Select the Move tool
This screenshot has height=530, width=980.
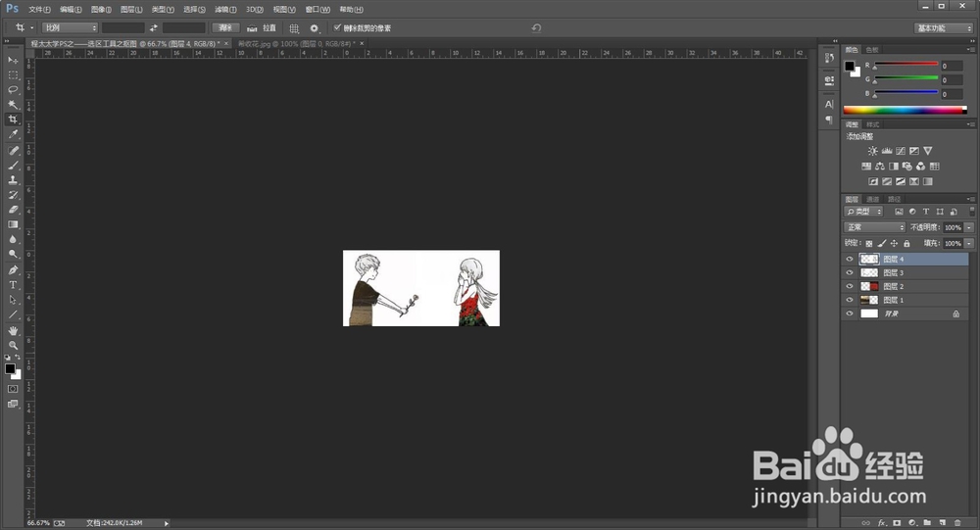[x=13, y=60]
